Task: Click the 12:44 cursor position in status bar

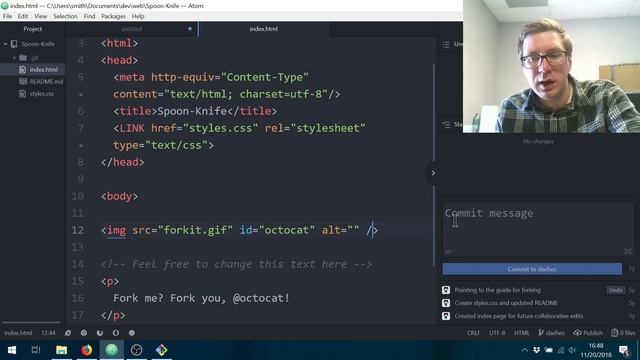Action: pyautogui.click(x=48, y=333)
